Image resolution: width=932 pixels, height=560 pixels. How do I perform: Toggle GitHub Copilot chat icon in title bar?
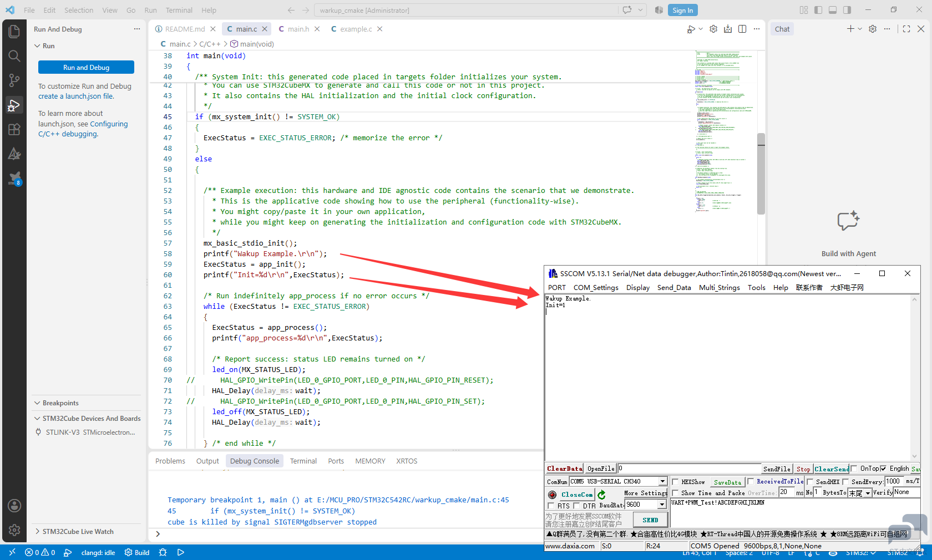tap(627, 10)
